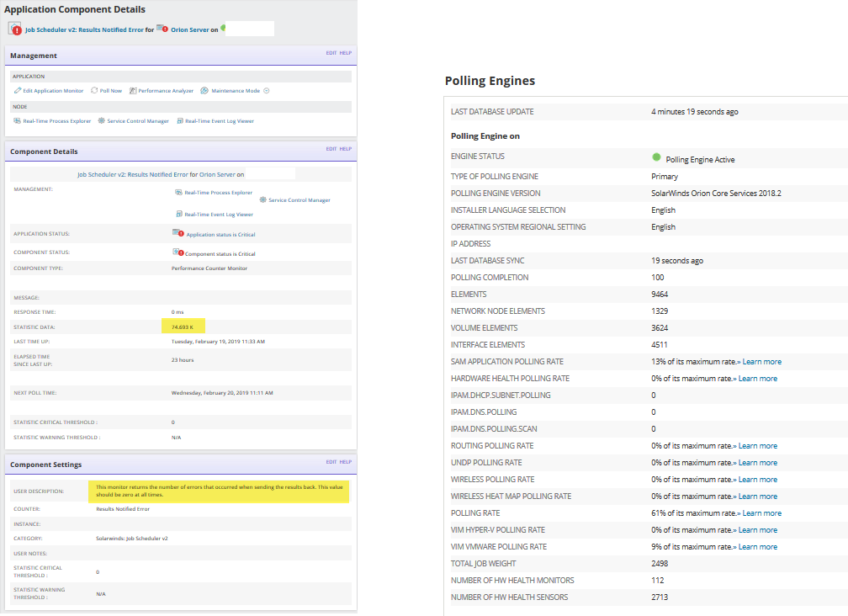Click the Network Node Elements value 1329
This screenshot has width=848, height=616.
click(x=660, y=311)
